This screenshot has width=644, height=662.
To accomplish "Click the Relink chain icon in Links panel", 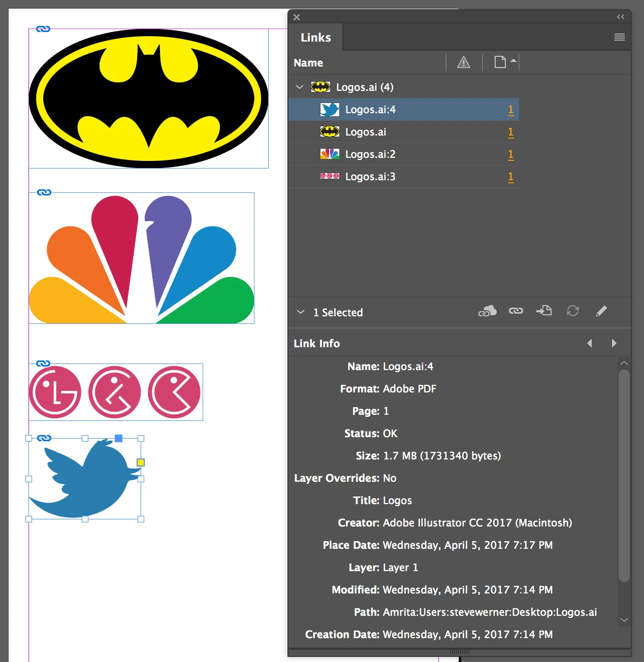I will 516,311.
